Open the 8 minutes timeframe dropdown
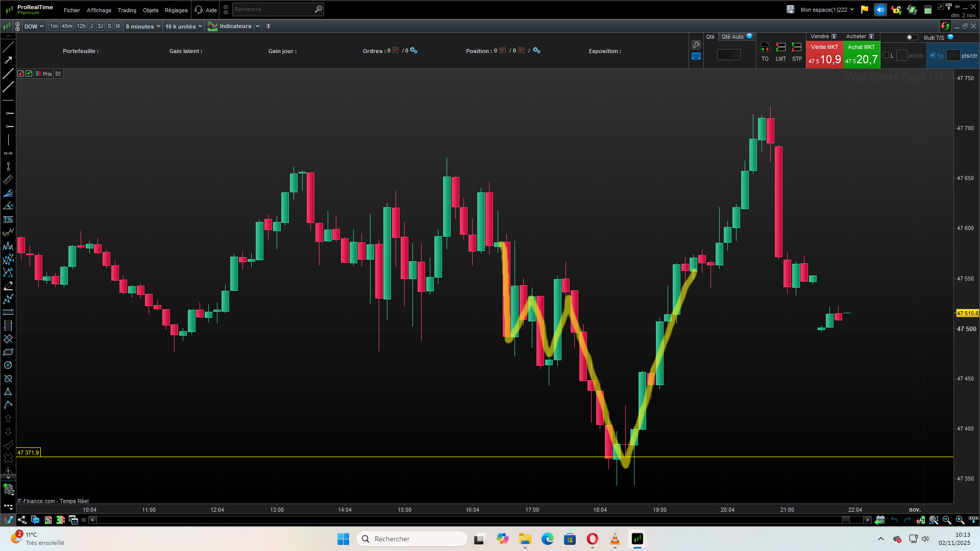Screen dimensions: 980x551 pos(142,27)
